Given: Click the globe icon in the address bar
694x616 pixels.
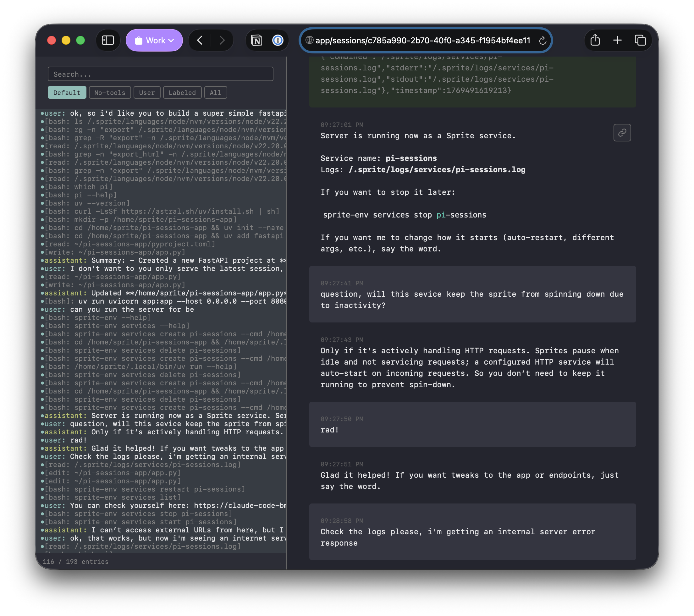Looking at the screenshot, I should tap(309, 41).
